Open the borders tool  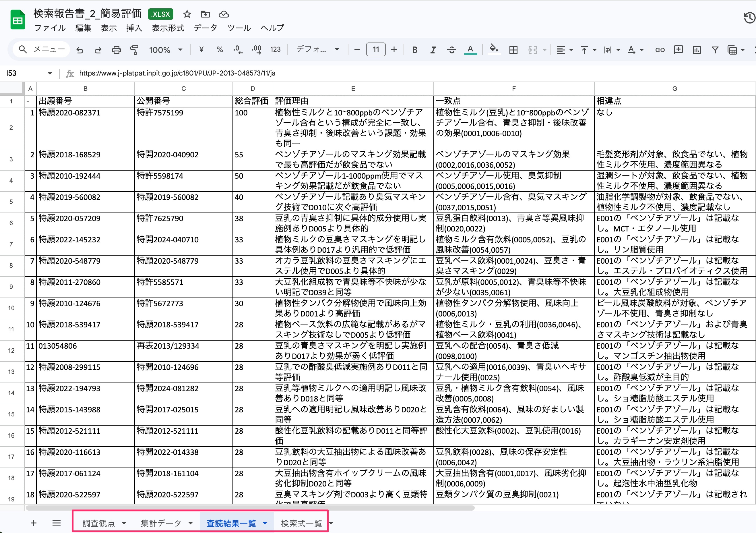pyautogui.click(x=513, y=50)
